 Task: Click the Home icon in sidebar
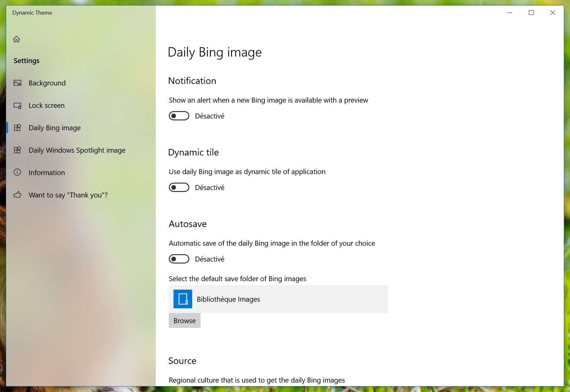17,39
